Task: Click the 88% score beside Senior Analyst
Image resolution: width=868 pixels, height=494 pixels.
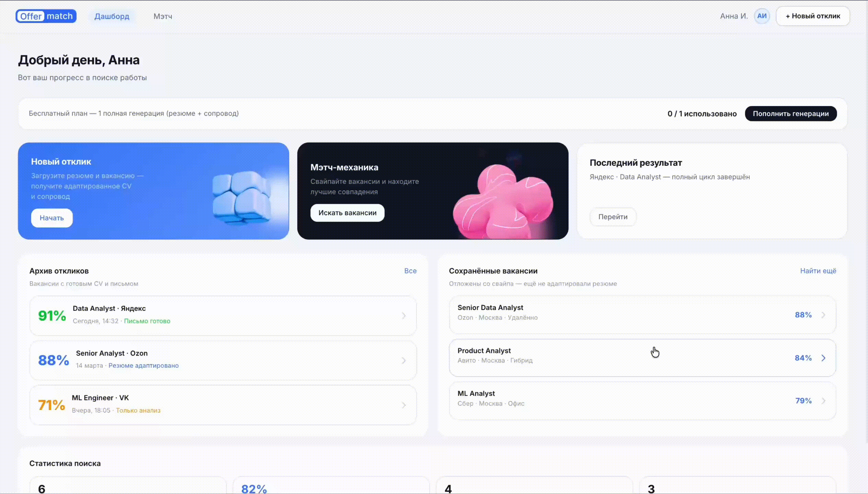Action: click(x=54, y=360)
